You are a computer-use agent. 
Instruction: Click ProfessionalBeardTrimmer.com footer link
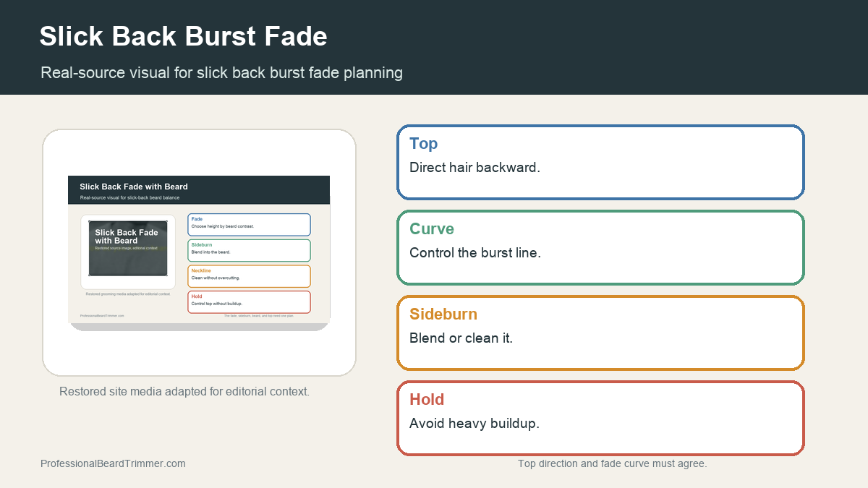(x=113, y=463)
